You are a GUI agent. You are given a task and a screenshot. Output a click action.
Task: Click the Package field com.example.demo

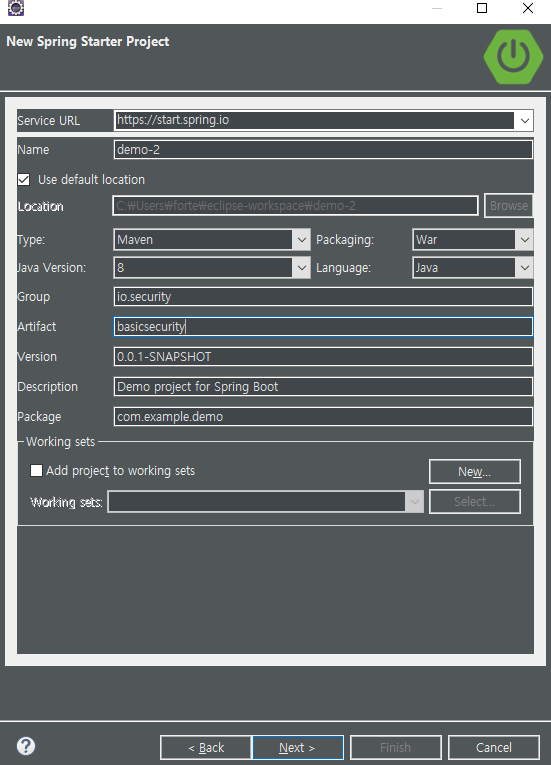click(x=323, y=417)
